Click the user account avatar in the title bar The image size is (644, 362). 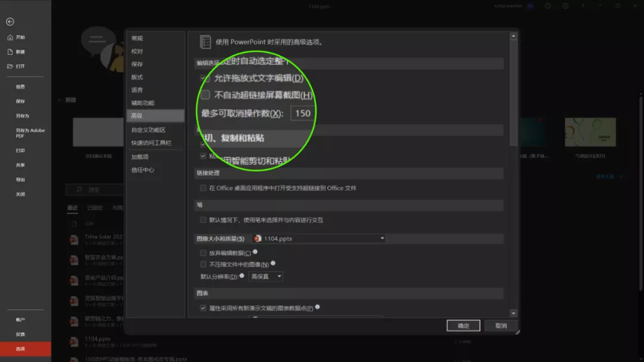531,6
